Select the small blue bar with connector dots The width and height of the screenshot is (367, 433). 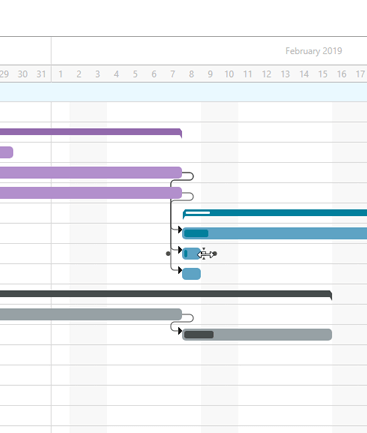pos(191,254)
